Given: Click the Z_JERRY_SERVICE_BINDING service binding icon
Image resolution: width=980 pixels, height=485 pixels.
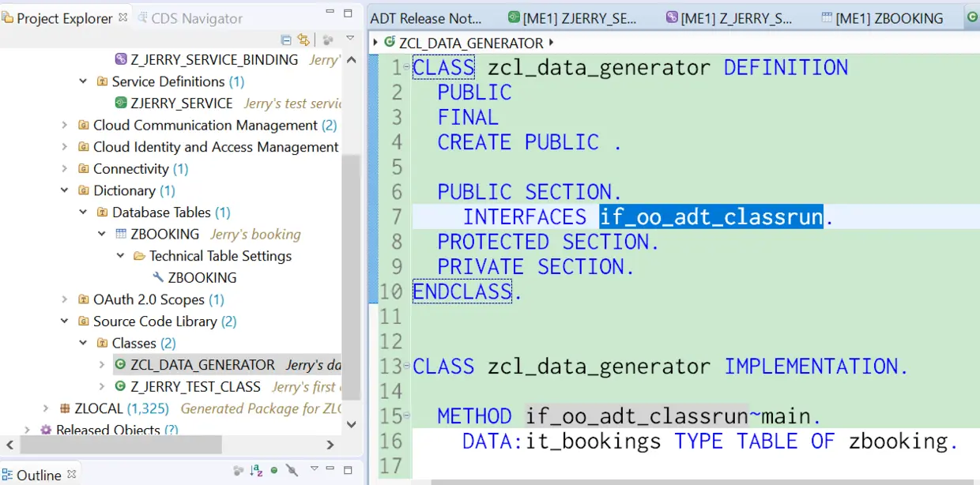Looking at the screenshot, I should (x=121, y=59).
